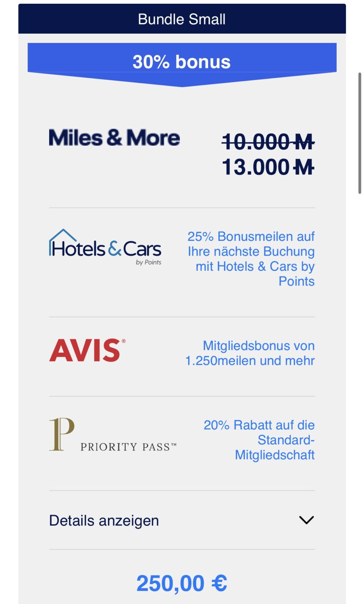Click the 30% bonus banner
Screen dimensions: 364x604
(x=182, y=62)
